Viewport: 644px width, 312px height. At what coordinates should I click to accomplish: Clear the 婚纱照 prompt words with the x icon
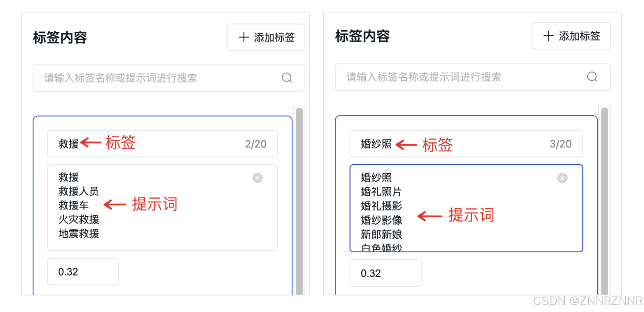tap(562, 178)
